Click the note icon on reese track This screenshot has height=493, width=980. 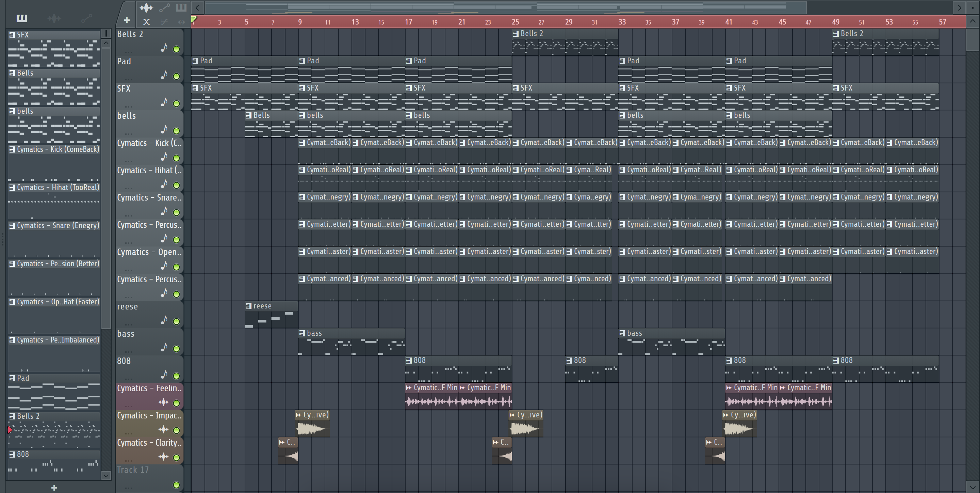click(x=164, y=320)
